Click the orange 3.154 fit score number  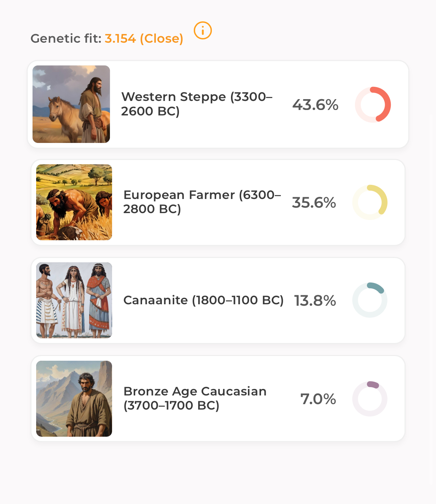pos(120,38)
